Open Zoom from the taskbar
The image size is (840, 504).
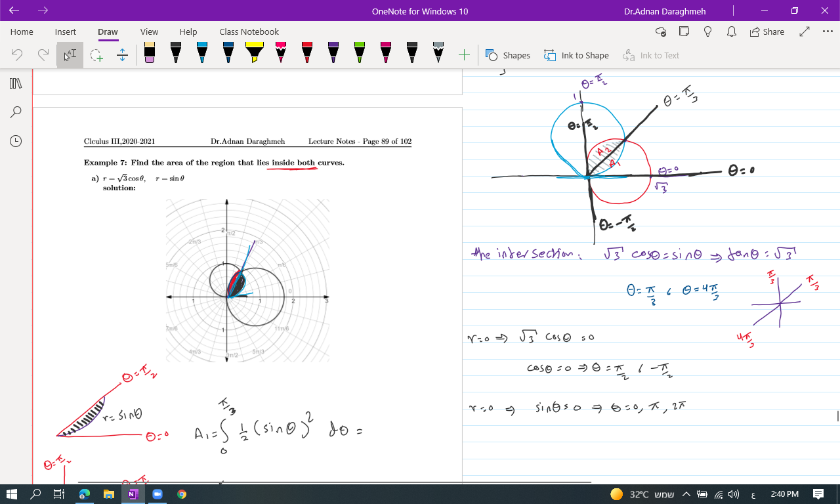tap(157, 494)
